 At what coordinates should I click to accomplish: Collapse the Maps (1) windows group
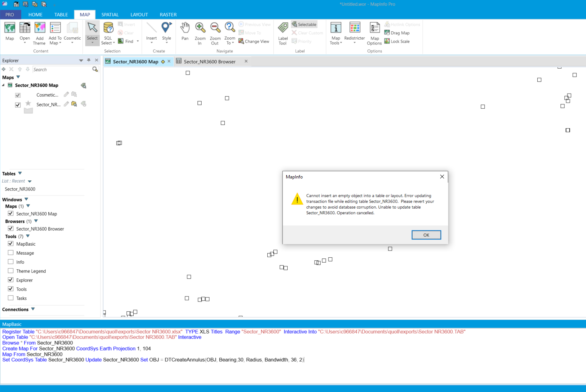point(28,206)
